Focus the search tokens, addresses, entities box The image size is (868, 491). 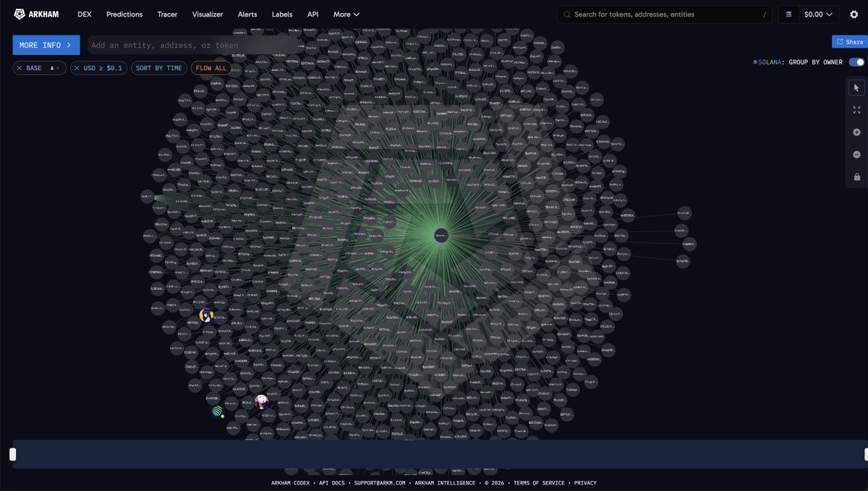click(665, 14)
